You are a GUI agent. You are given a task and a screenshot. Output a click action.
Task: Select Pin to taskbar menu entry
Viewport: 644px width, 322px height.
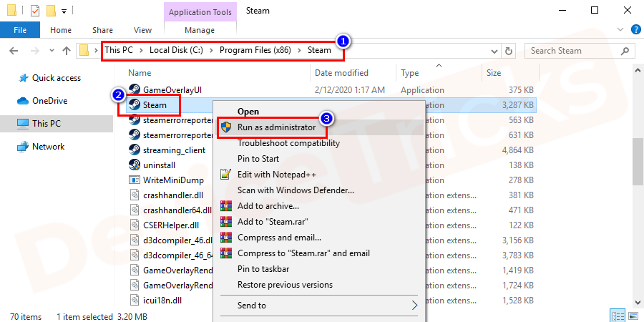click(x=263, y=269)
